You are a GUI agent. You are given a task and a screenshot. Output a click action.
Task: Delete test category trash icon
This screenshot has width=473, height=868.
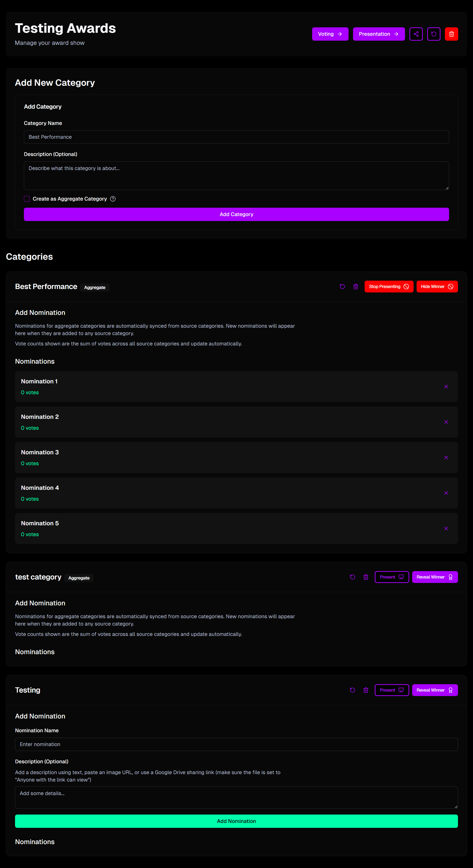366,577
